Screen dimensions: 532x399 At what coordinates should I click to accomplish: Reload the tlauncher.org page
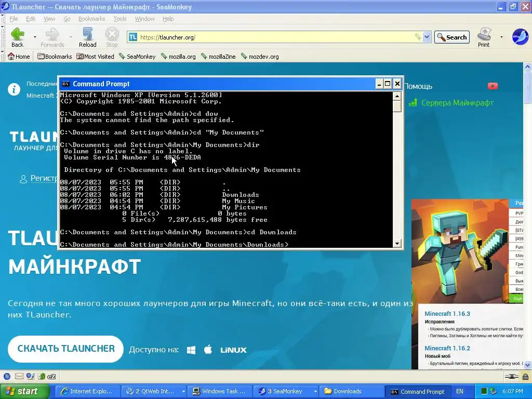pos(87,34)
